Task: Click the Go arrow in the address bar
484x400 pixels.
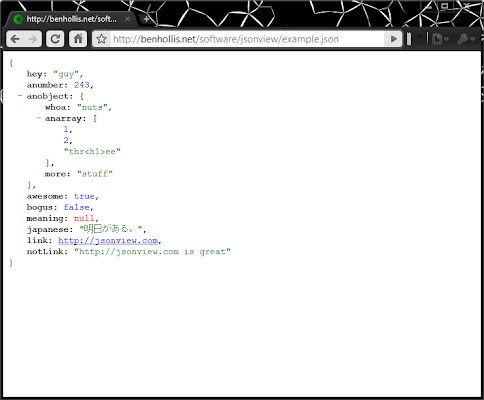Action: tap(393, 39)
